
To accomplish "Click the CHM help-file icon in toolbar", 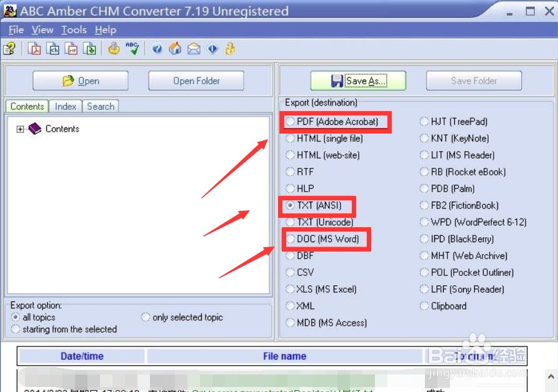I will point(9,48).
